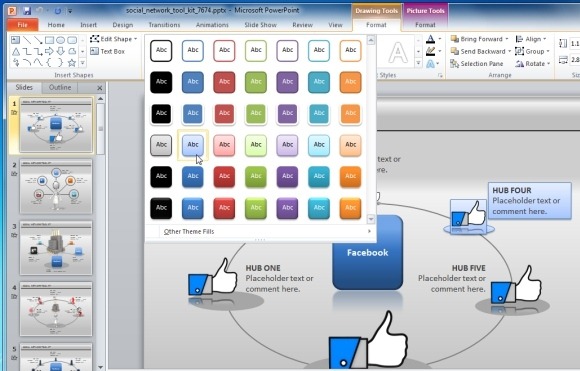Select slide 3 thumbnail

56,248
